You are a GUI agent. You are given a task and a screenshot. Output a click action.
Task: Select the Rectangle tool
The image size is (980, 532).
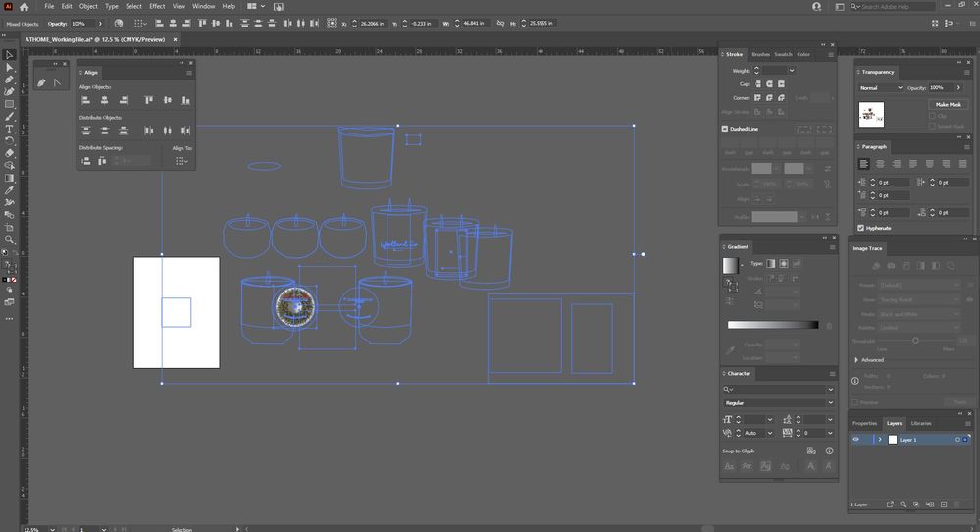tap(10, 104)
